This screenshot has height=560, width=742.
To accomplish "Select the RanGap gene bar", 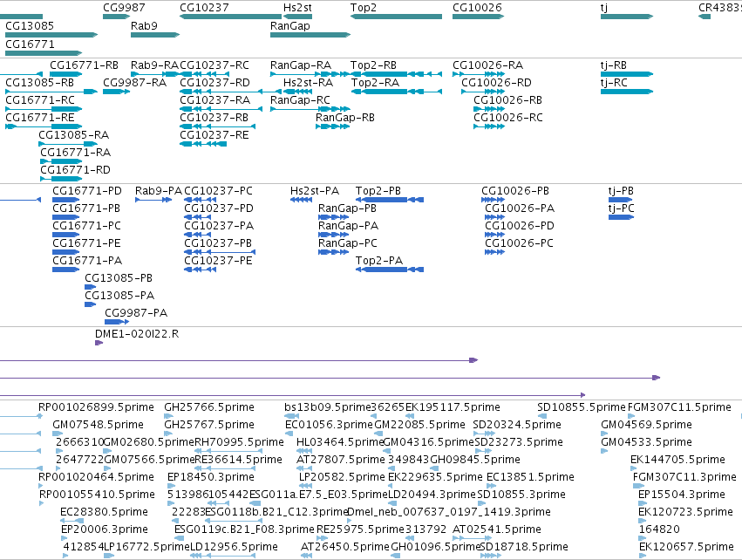I will coord(310,35).
